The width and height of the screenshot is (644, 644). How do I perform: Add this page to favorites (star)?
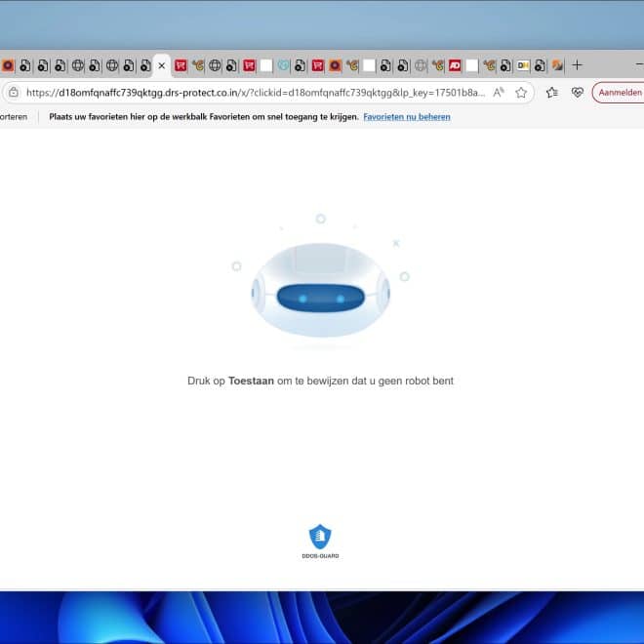click(x=521, y=93)
